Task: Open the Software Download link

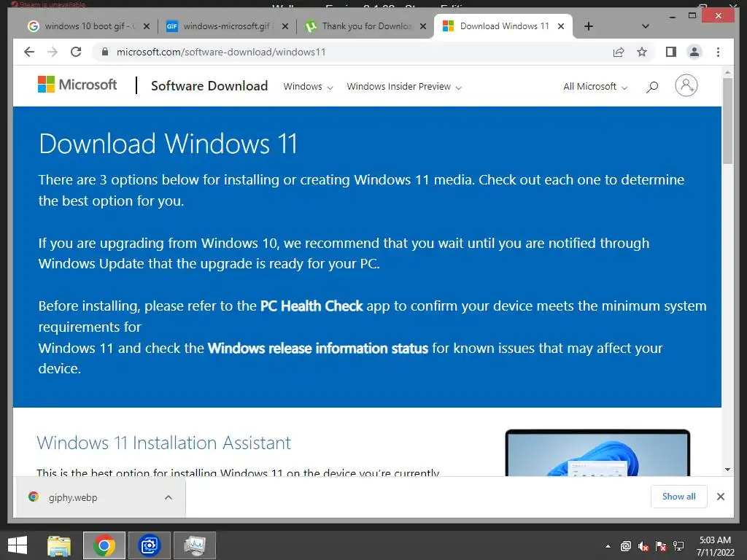Action: (x=209, y=86)
